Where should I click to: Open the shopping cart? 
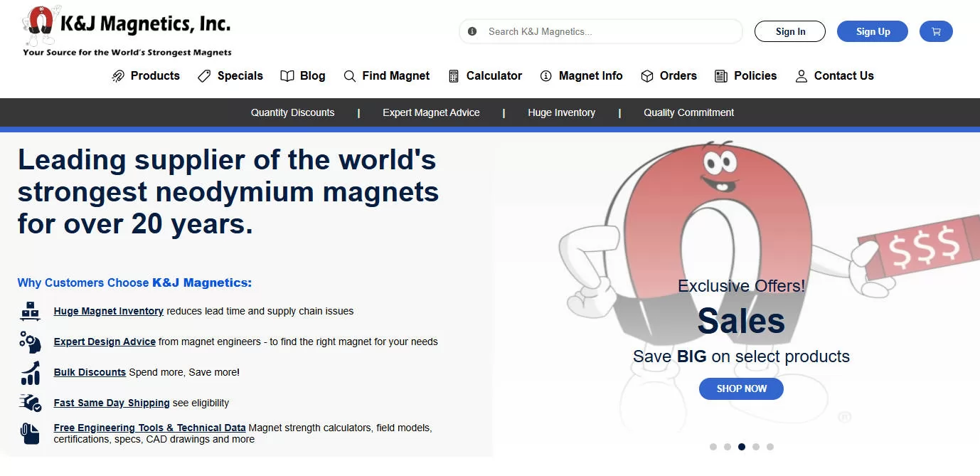[x=936, y=31]
